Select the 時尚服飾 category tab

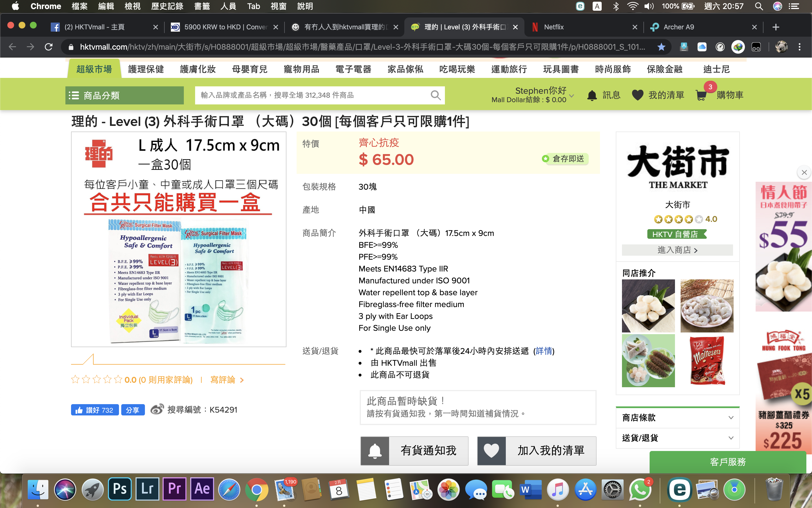(x=613, y=69)
